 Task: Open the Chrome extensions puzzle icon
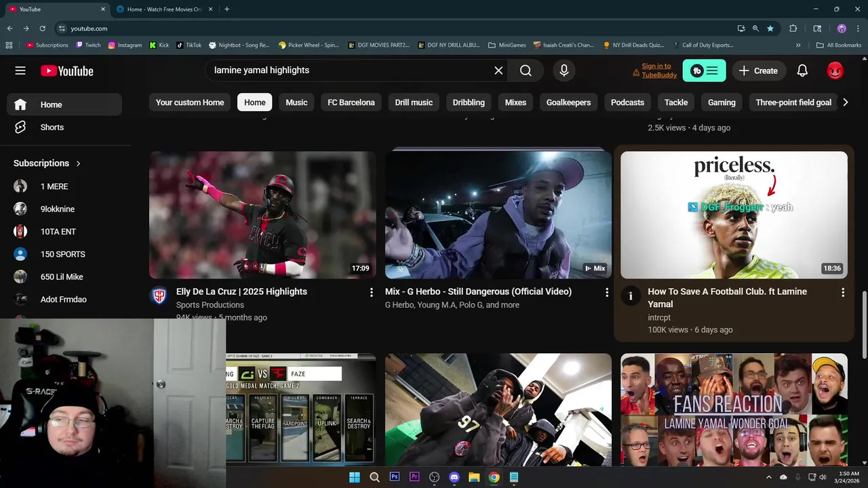click(793, 28)
